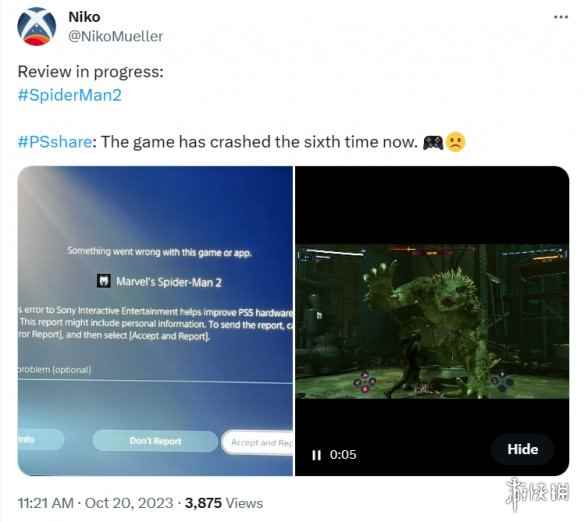Click the watermark logo at bottom right
Screen dimensions: 584x522
[537, 494]
